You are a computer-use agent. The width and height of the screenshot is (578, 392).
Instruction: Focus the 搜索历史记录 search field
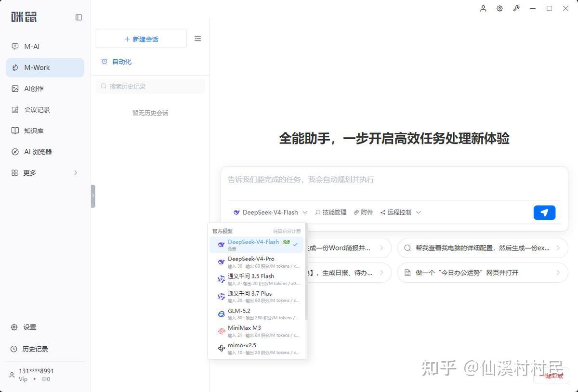[x=150, y=87]
